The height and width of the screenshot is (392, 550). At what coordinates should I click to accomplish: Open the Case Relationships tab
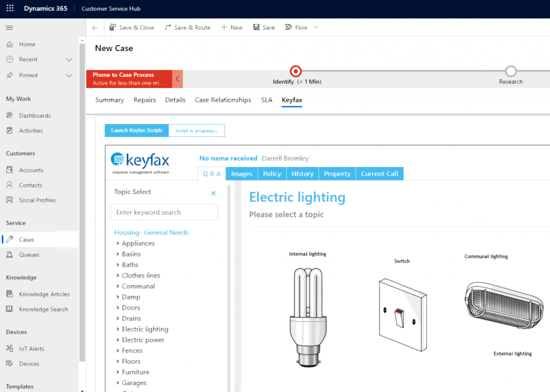(x=223, y=100)
